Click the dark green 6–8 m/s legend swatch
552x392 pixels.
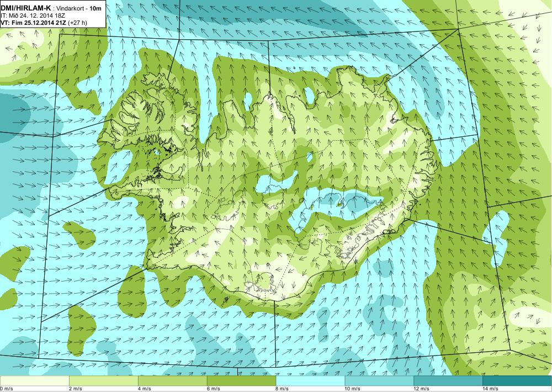242,381
